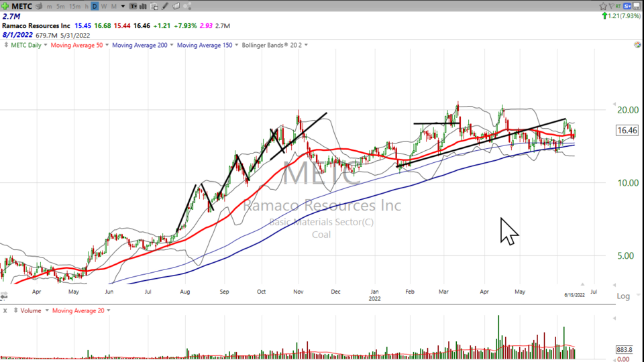The width and height of the screenshot is (644, 362).
Task: Open the chart color palette icon
Action: [637, 45]
